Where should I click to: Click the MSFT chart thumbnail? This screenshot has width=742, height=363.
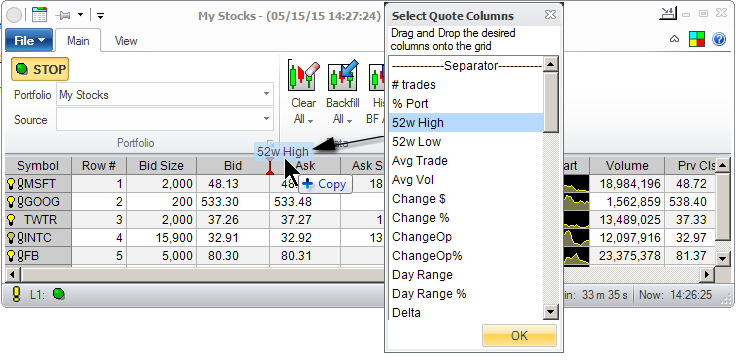[x=576, y=184]
